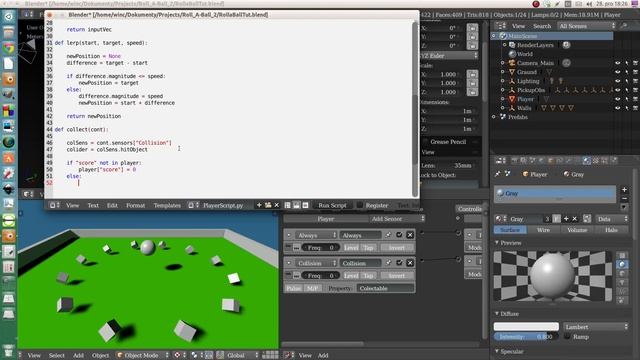Create new material with plus beside Gray

(566, 219)
